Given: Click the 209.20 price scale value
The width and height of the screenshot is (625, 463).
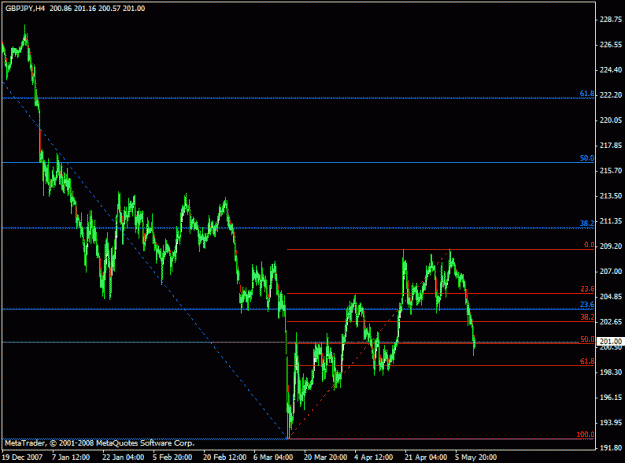Looking at the screenshot, I should 611,246.
